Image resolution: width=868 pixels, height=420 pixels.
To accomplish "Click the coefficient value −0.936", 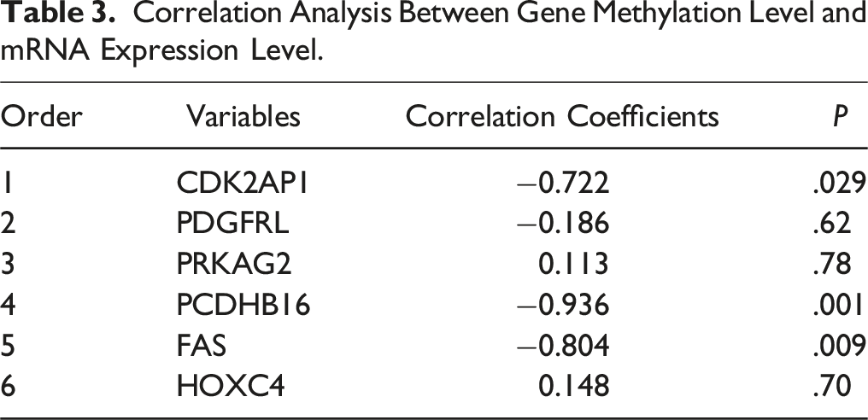I will tap(561, 305).
